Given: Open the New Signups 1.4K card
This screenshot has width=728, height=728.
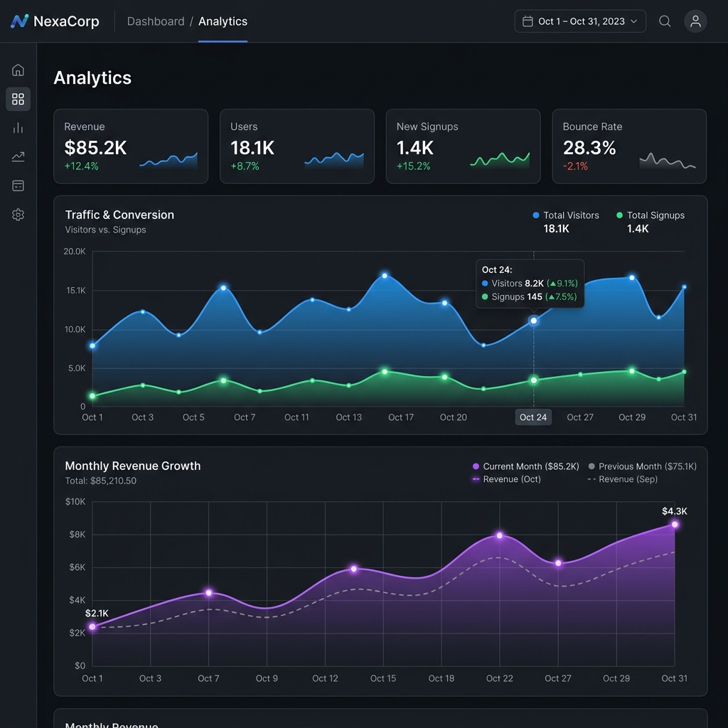Looking at the screenshot, I should pyautogui.click(x=464, y=146).
